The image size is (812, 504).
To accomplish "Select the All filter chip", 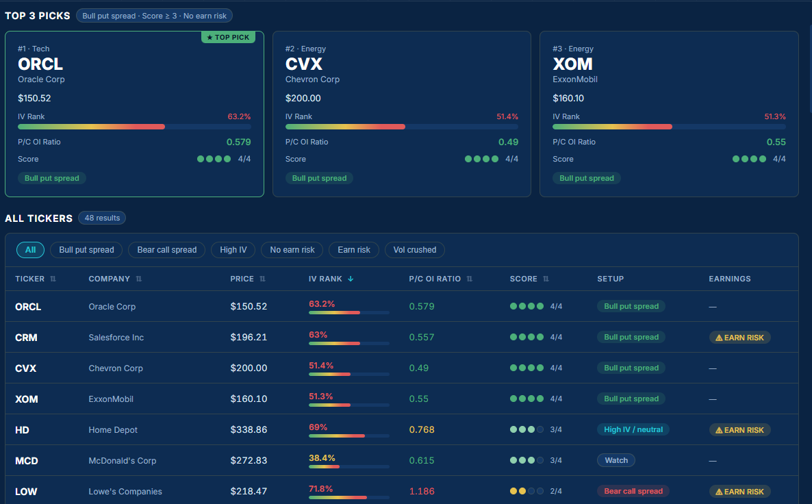I will [31, 250].
